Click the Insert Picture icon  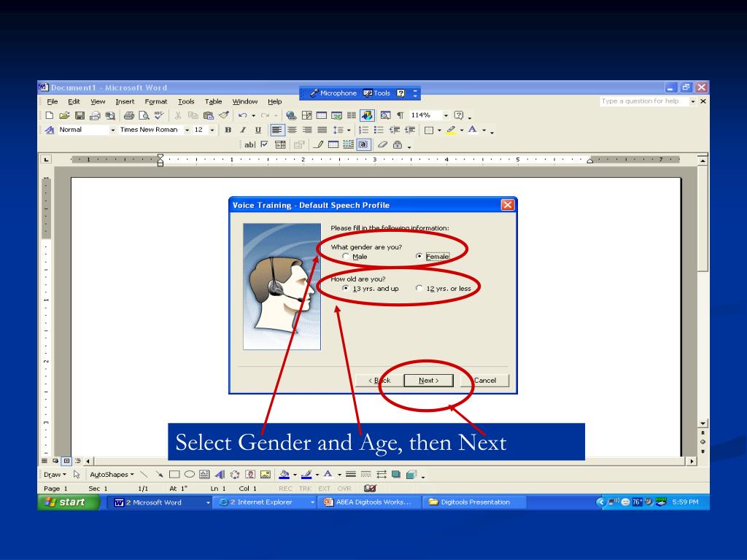pos(266,474)
